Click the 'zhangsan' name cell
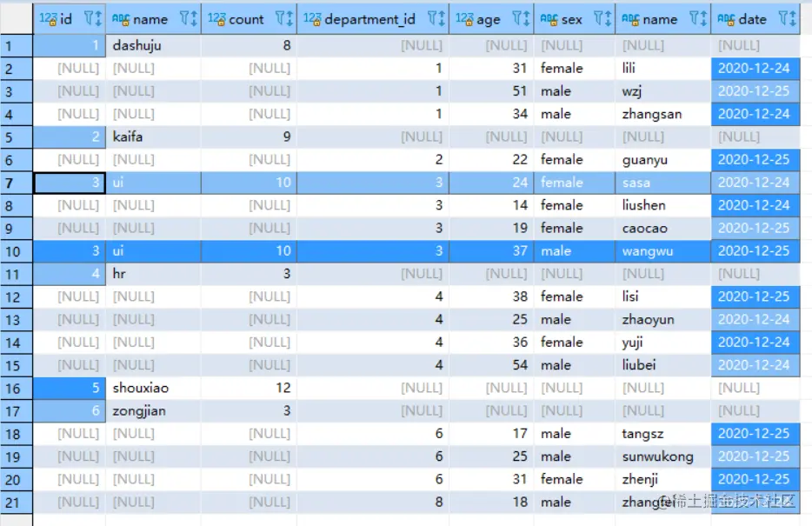The height and width of the screenshot is (526, 812). pyautogui.click(x=663, y=114)
